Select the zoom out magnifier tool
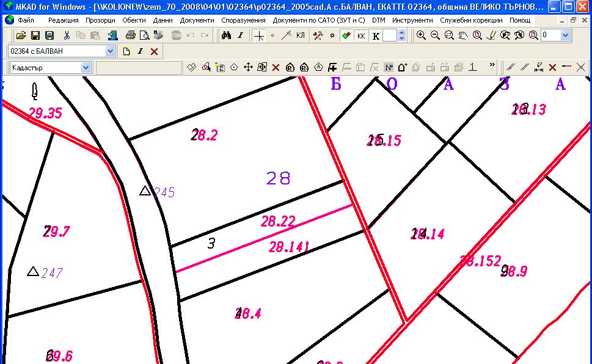The image size is (592, 364). 435,35
